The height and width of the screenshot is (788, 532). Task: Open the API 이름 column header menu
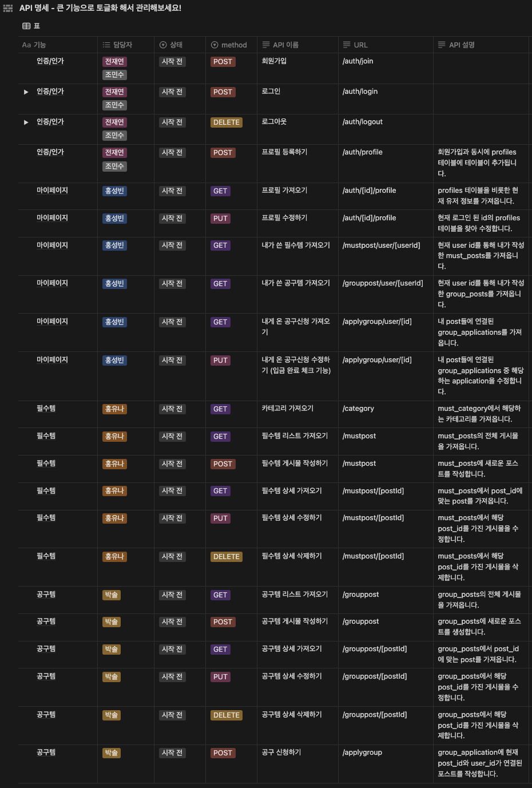[297, 45]
